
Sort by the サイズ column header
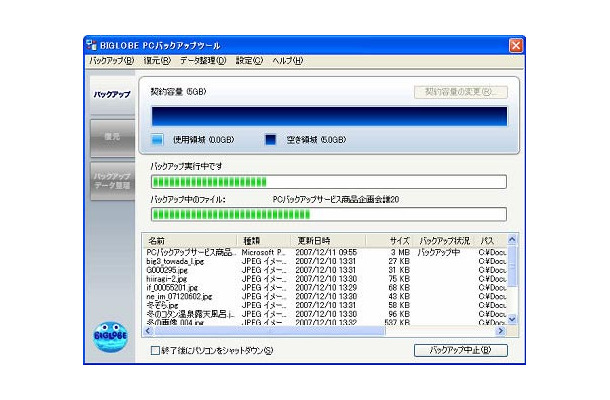pos(389,240)
